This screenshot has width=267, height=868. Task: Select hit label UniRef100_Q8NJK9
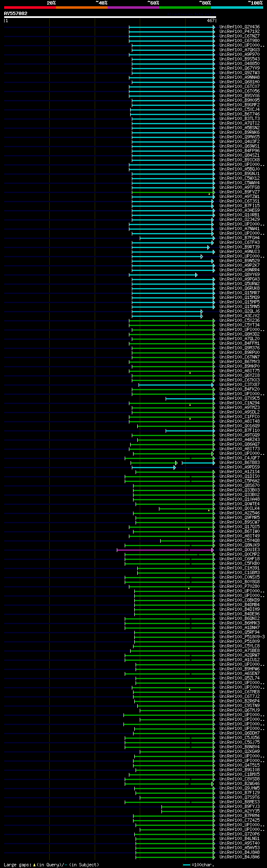[239, 545]
